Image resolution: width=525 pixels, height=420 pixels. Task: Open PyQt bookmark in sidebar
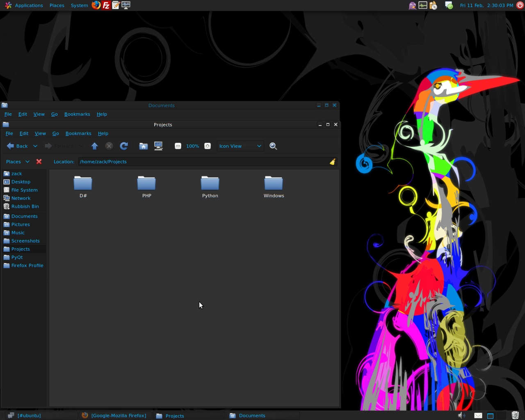[24, 257]
